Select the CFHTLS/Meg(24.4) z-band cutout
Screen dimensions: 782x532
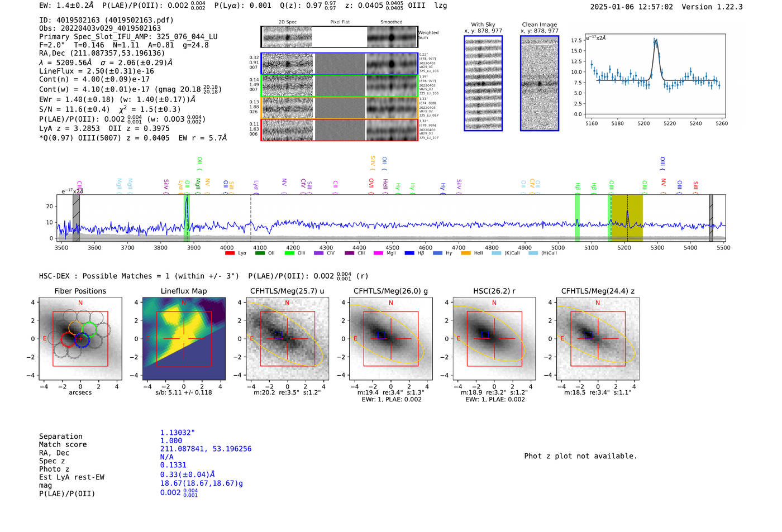(x=598, y=339)
